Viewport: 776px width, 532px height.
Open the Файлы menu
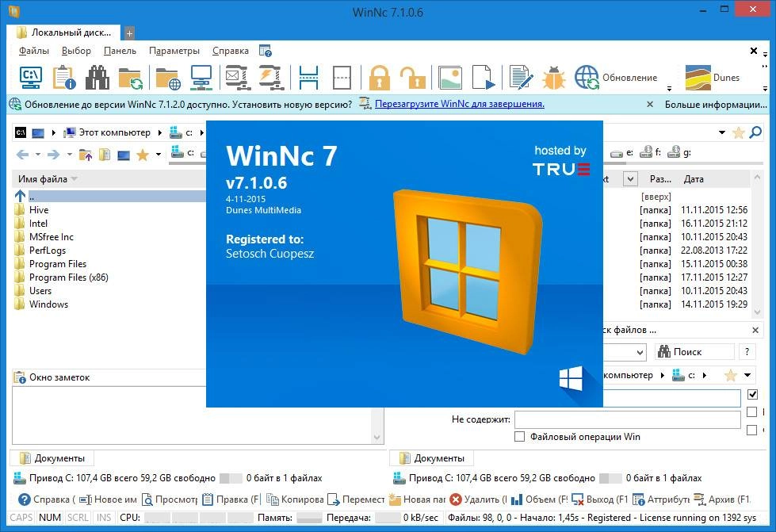[33, 51]
